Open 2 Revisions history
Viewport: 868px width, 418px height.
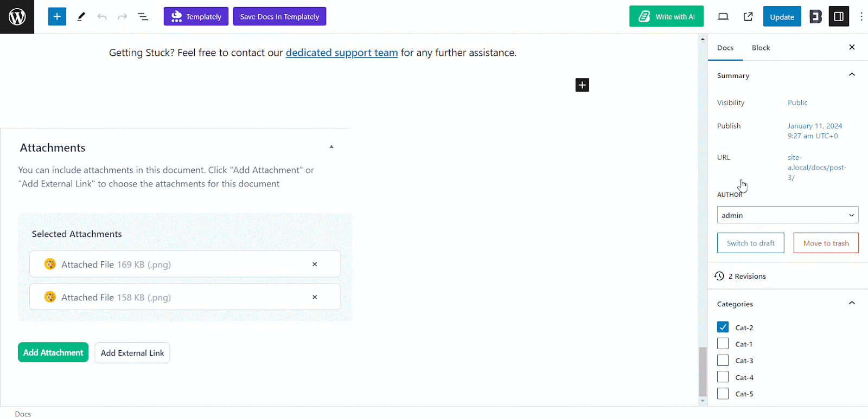click(x=740, y=276)
